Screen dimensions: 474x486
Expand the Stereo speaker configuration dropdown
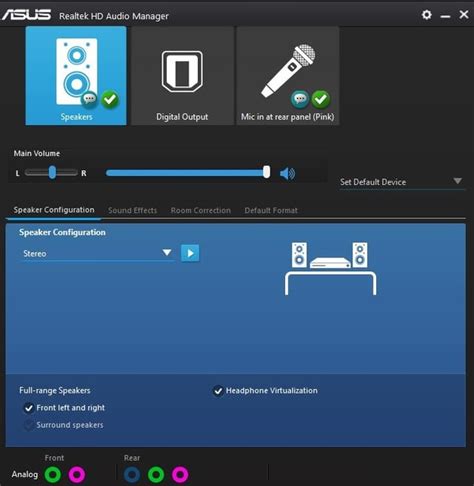coord(97,253)
